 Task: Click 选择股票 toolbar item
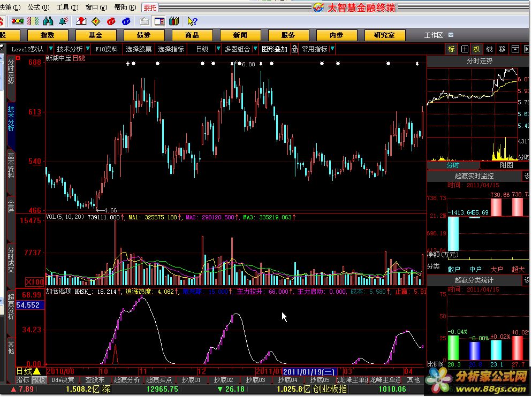pyautogui.click(x=139, y=49)
